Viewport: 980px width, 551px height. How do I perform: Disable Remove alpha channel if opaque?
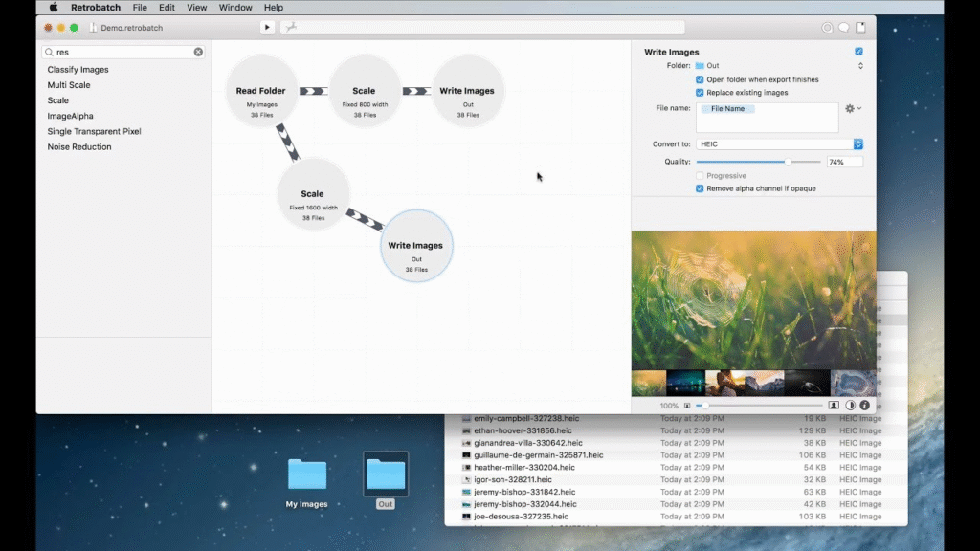pyautogui.click(x=700, y=188)
